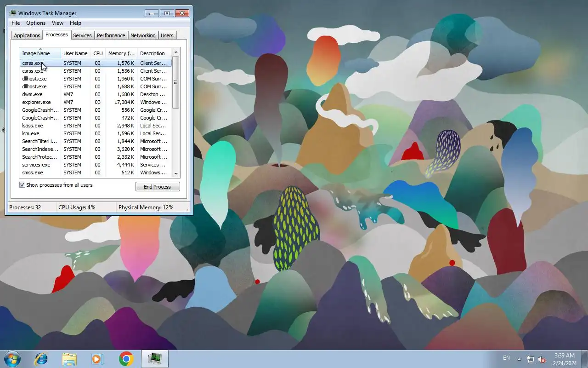
Task: Select the lsass.exe process row
Action: pos(96,126)
